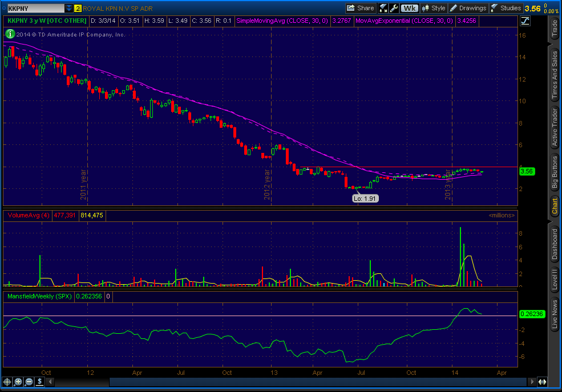
Task: Select the crosshair pan tool icon
Action: click(7, 382)
